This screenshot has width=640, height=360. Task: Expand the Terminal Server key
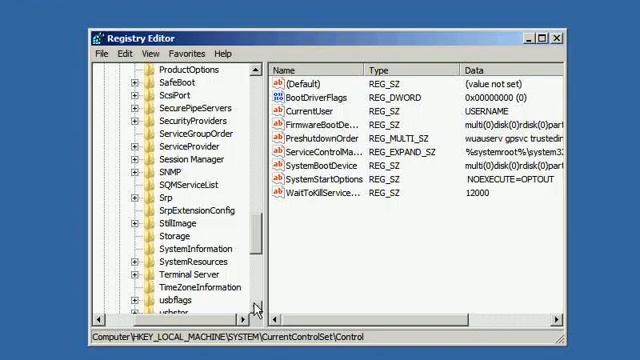click(x=135, y=275)
